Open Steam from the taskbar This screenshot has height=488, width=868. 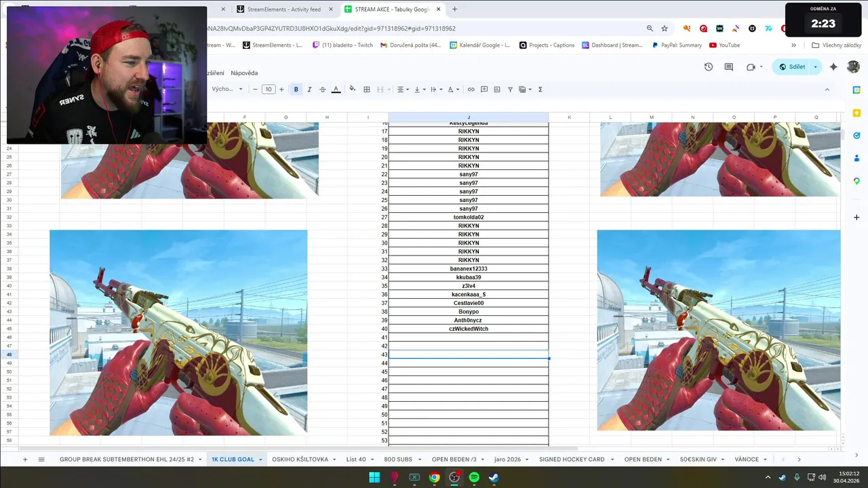pos(494,478)
